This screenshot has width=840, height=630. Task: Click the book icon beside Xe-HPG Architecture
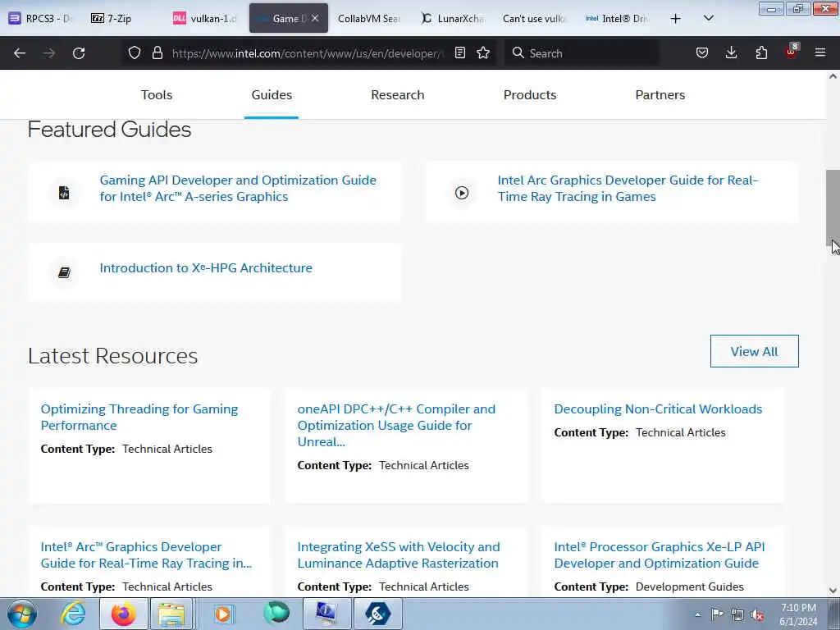pyautogui.click(x=64, y=272)
